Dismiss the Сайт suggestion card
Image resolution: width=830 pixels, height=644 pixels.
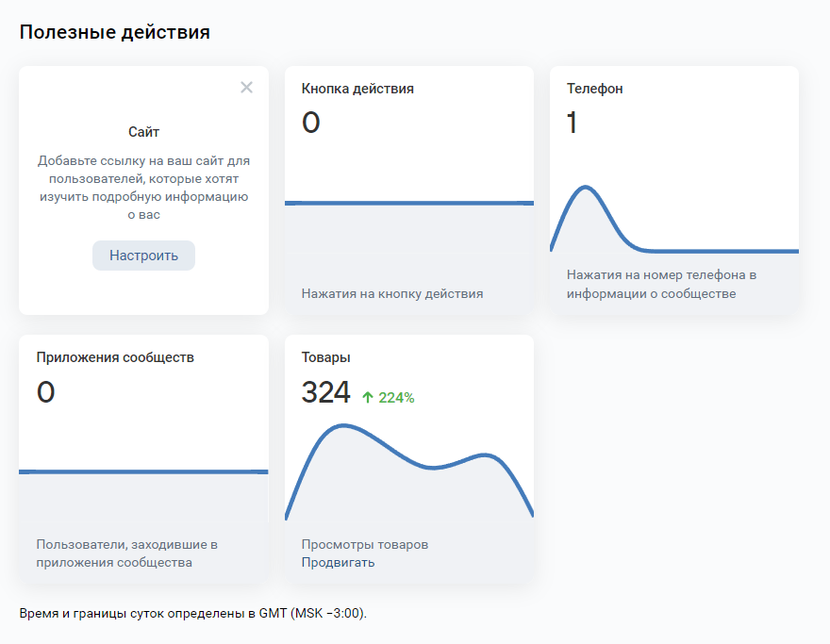(x=246, y=88)
